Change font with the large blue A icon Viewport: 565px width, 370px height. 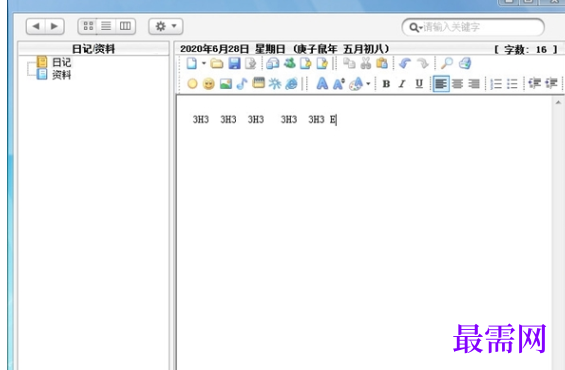322,84
